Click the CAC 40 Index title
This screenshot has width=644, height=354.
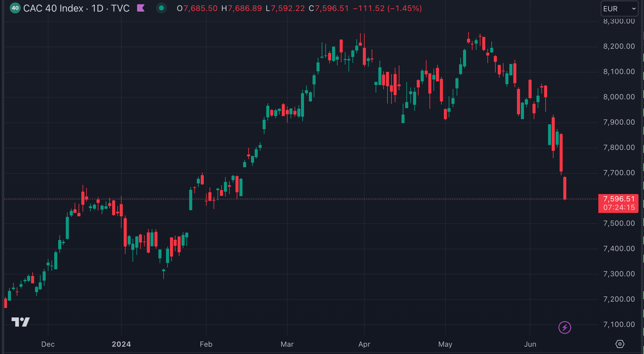coord(53,8)
